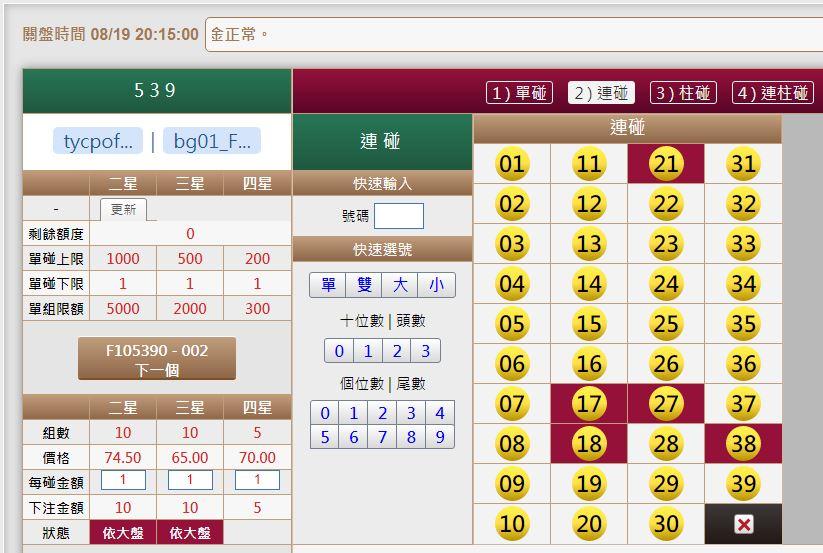Choose ball number 26
823x553 pixels.
click(666, 364)
